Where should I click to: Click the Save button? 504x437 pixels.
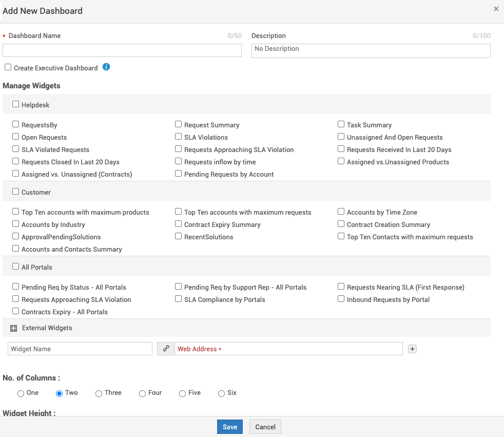click(230, 427)
